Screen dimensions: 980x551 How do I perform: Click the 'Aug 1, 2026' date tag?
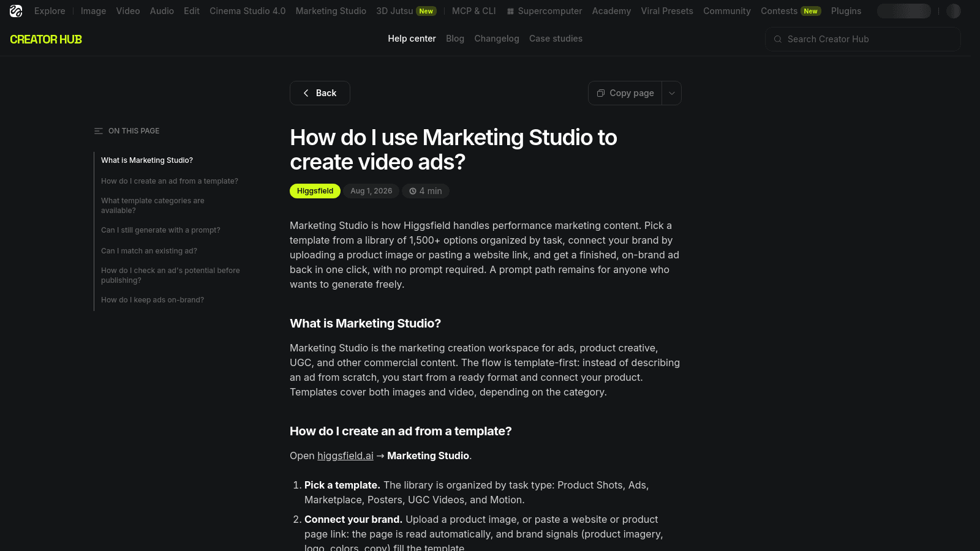[x=371, y=191]
